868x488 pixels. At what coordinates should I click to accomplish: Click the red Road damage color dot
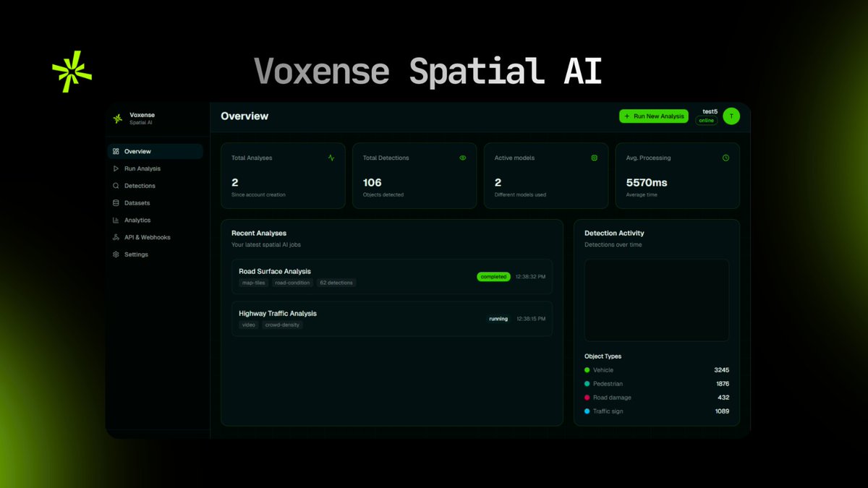(x=587, y=398)
